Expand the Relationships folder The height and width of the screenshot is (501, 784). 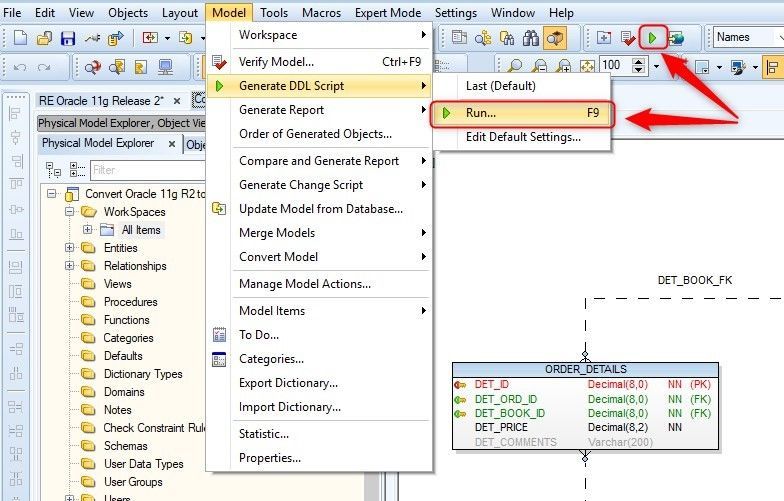point(70,266)
